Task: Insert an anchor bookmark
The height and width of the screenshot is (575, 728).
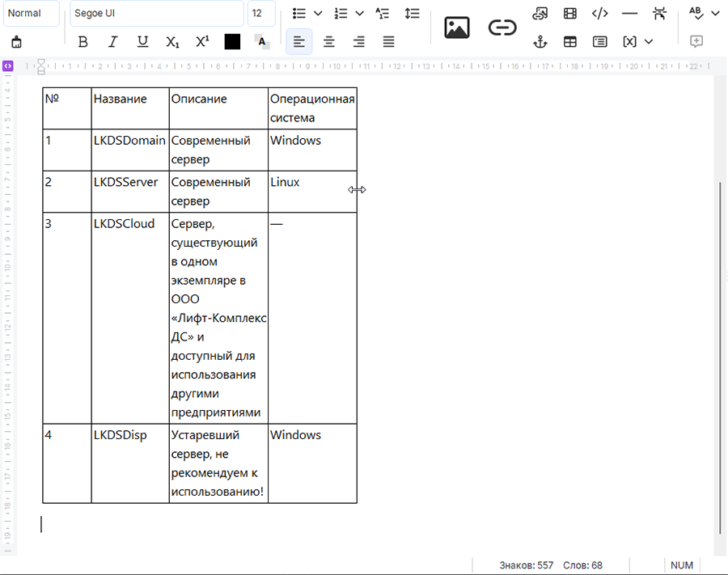Action: 540,42
